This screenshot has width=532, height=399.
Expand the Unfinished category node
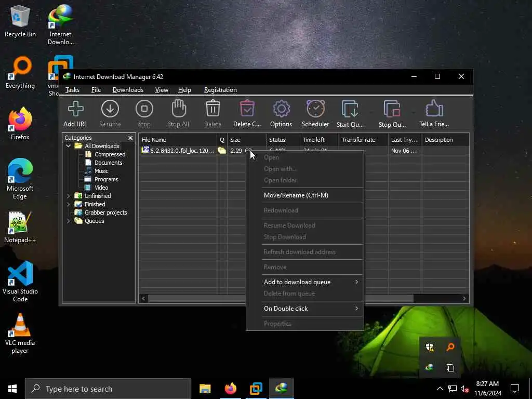point(68,196)
